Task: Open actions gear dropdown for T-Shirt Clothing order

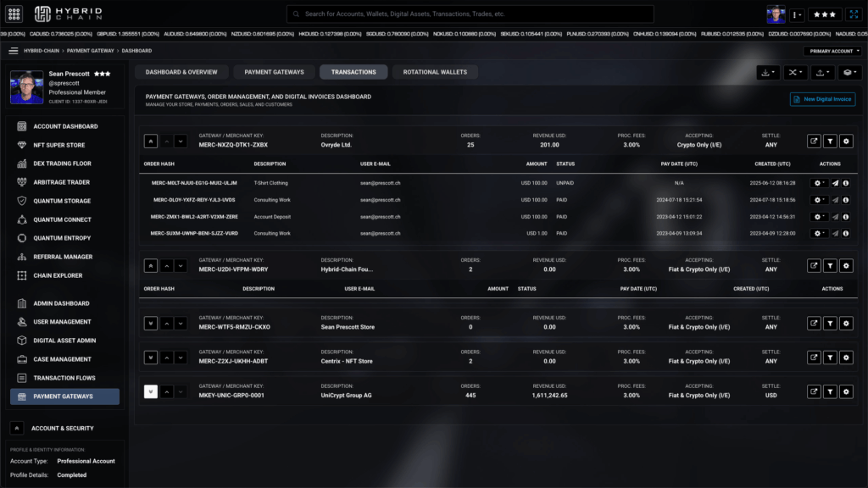Action: [820, 183]
